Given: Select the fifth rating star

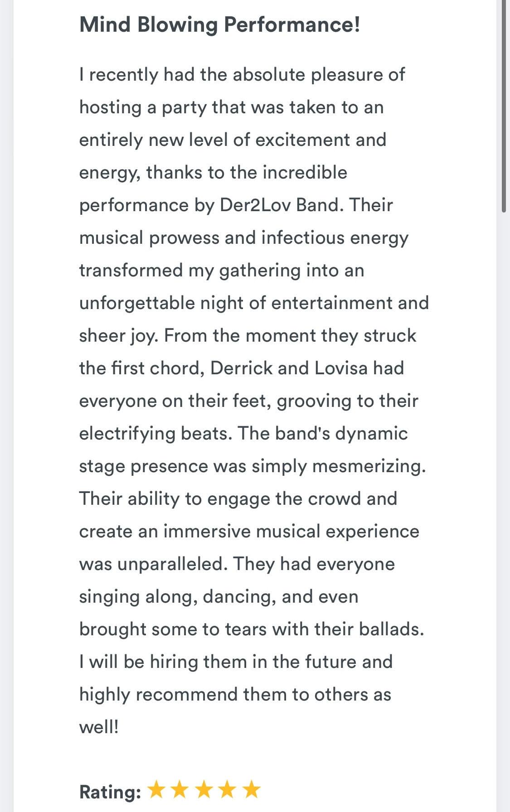Looking at the screenshot, I should tap(251, 789).
